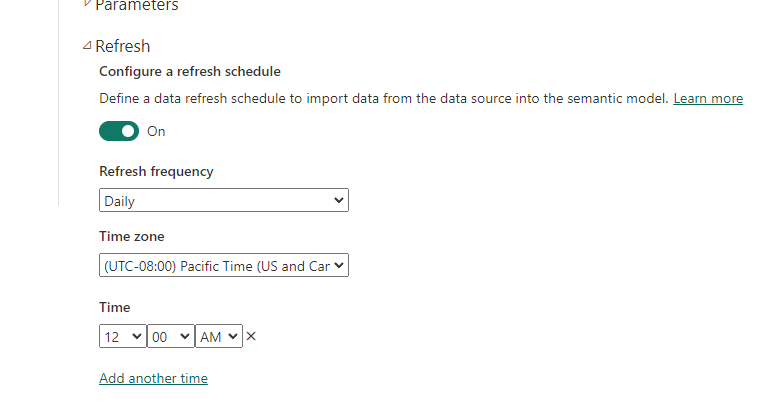This screenshot has width=781, height=415.
Task: Click the Time field label
Action: pyautogui.click(x=115, y=307)
